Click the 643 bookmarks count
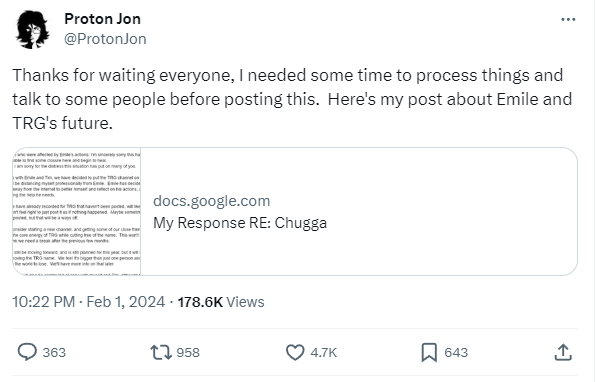 pyautogui.click(x=456, y=353)
